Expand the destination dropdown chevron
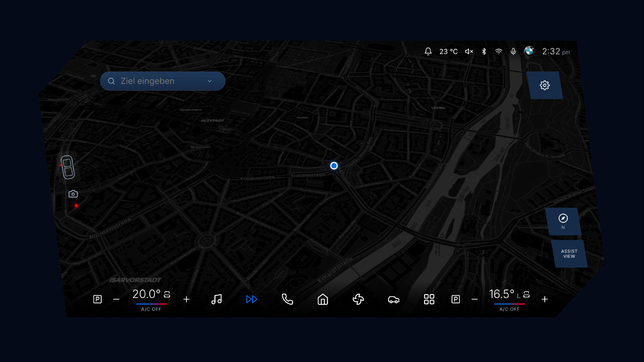644x362 pixels. click(x=210, y=81)
